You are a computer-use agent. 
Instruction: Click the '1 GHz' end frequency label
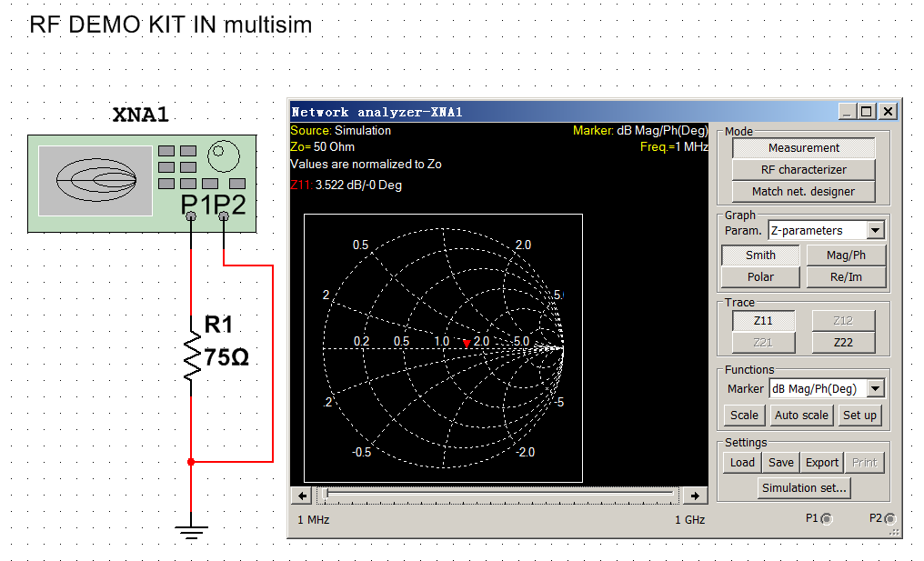click(690, 520)
